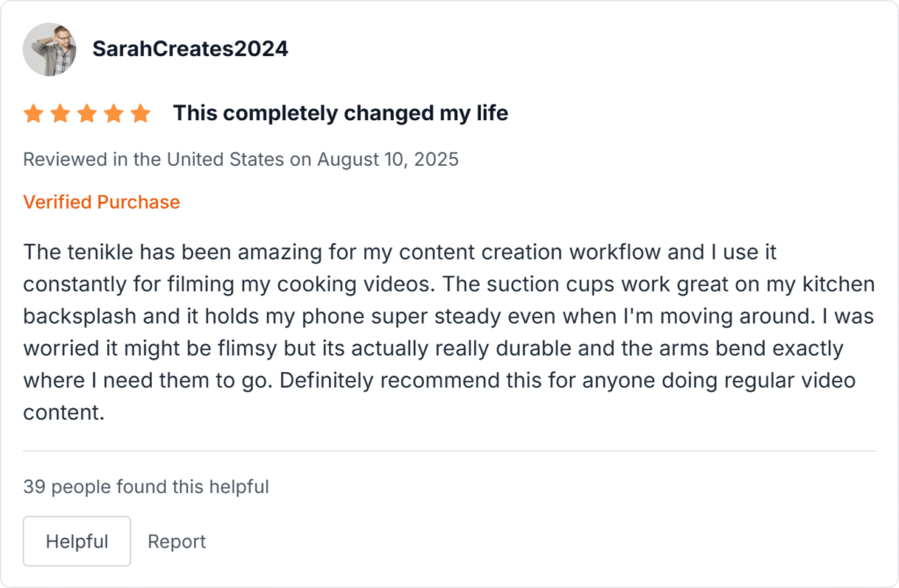Image resolution: width=899 pixels, height=588 pixels.
Task: Click '39 people found this helpful' text
Action: coord(147,486)
